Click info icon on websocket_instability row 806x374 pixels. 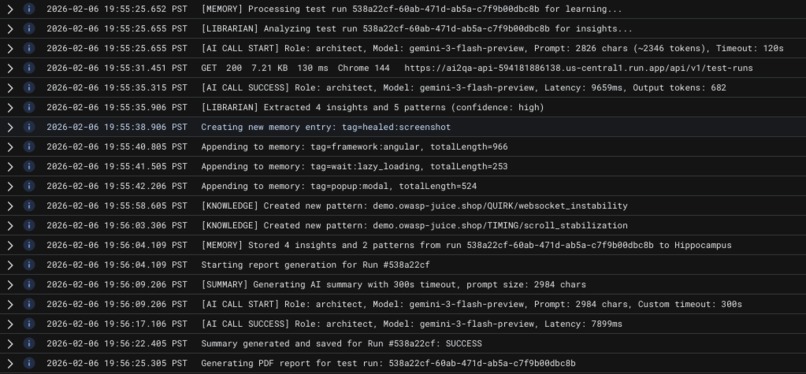[x=29, y=206]
